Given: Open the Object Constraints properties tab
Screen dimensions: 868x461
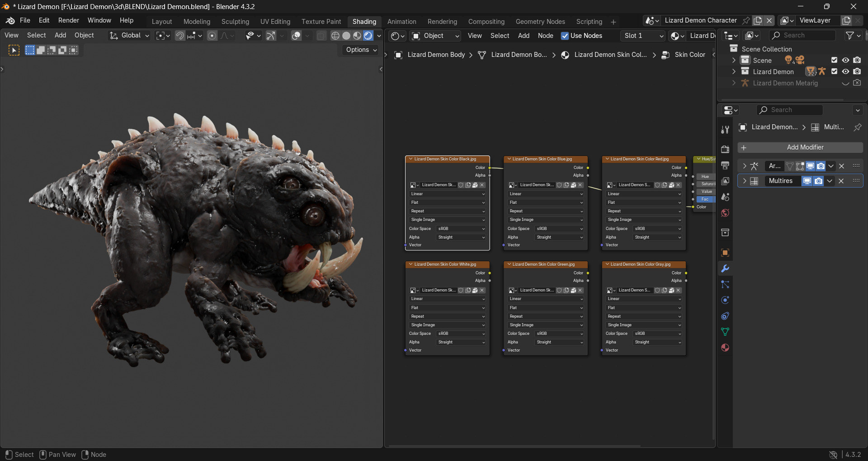Looking at the screenshot, I should tap(725, 316).
